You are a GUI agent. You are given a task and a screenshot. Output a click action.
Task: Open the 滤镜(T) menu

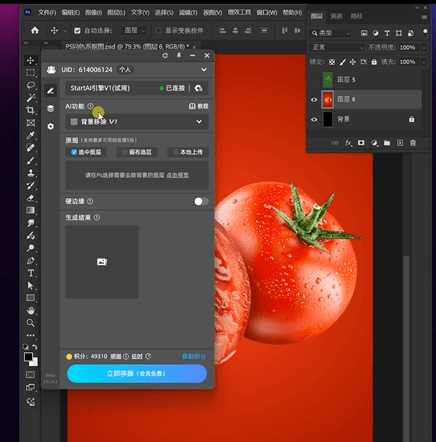click(188, 13)
